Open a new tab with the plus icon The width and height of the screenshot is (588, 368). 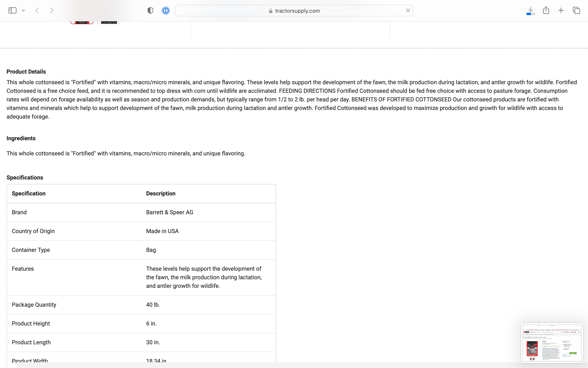click(561, 10)
